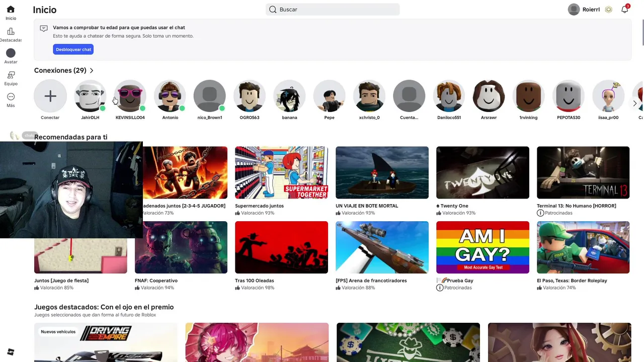Screen dimensions: 644x362
Task: Open banana connection avatar
Action: click(x=289, y=96)
